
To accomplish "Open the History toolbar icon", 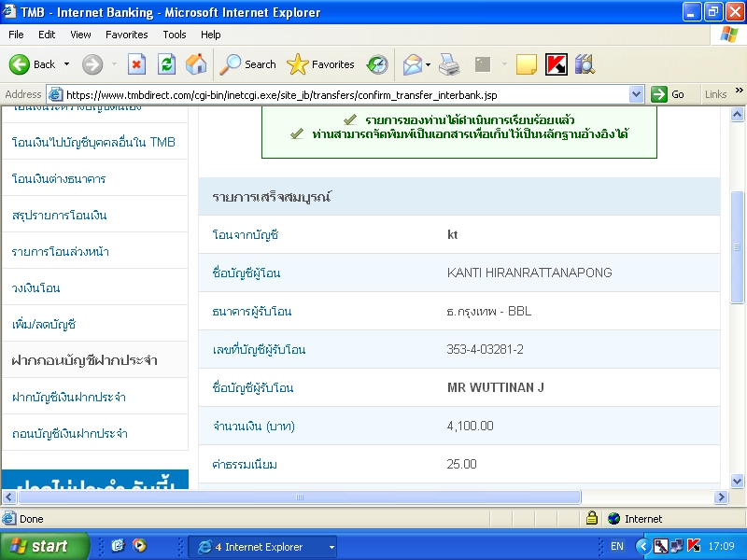I will point(377,64).
